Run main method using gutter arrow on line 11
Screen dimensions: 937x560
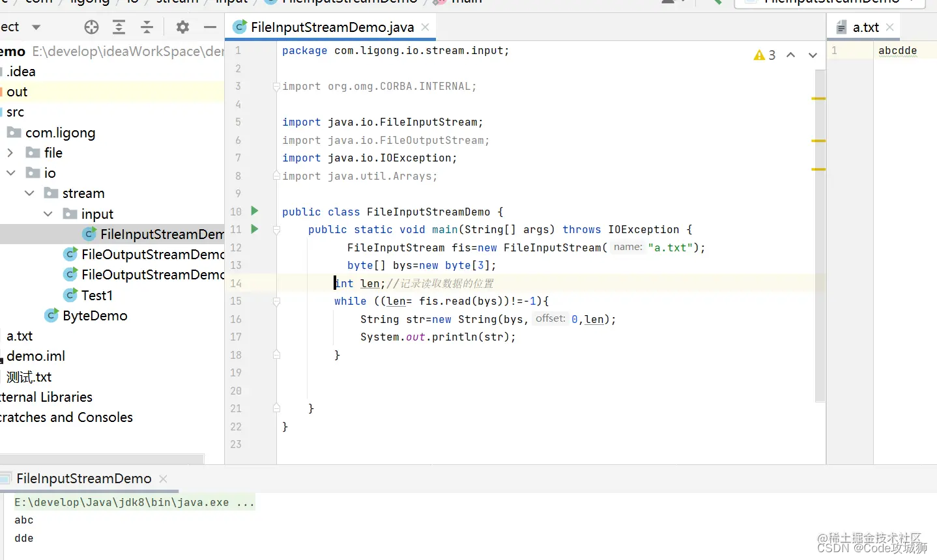tap(255, 229)
